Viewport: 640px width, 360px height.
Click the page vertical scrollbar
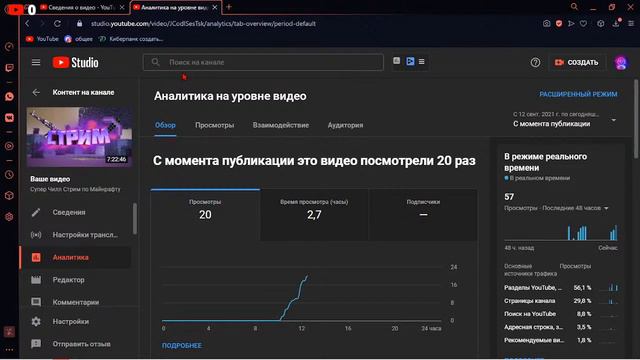(636, 118)
